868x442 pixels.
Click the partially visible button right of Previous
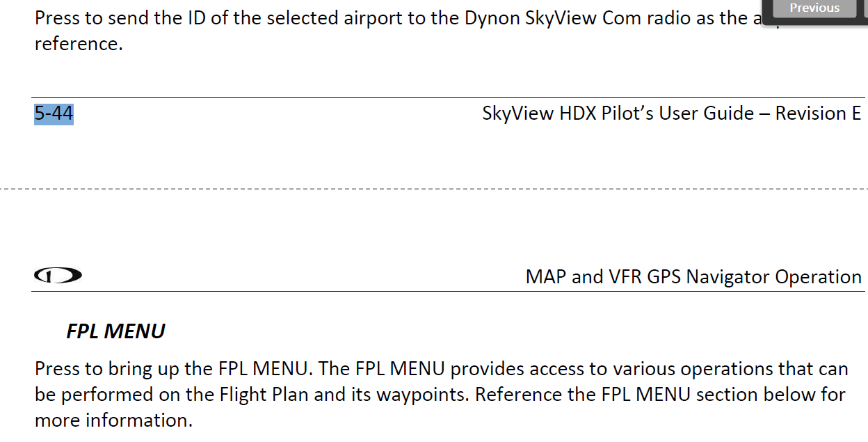click(x=865, y=8)
